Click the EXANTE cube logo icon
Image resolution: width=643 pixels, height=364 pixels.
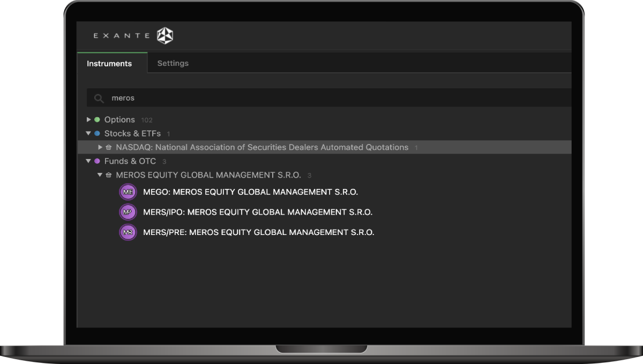click(165, 36)
